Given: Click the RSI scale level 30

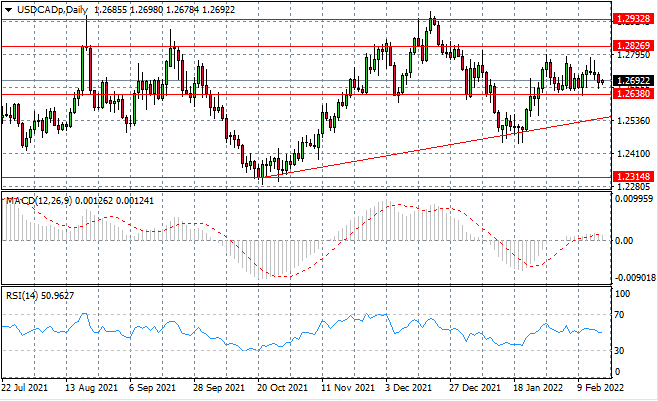Looking at the screenshot, I should pos(621,351).
